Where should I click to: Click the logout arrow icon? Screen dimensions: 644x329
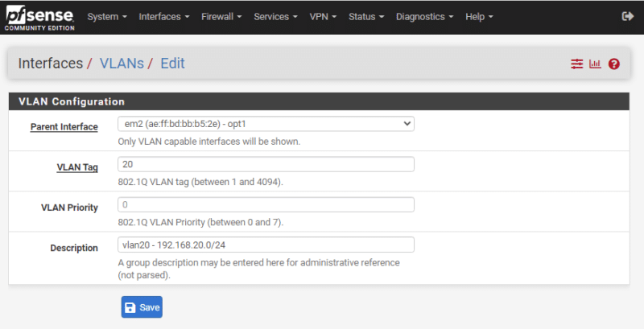pyautogui.click(x=628, y=17)
